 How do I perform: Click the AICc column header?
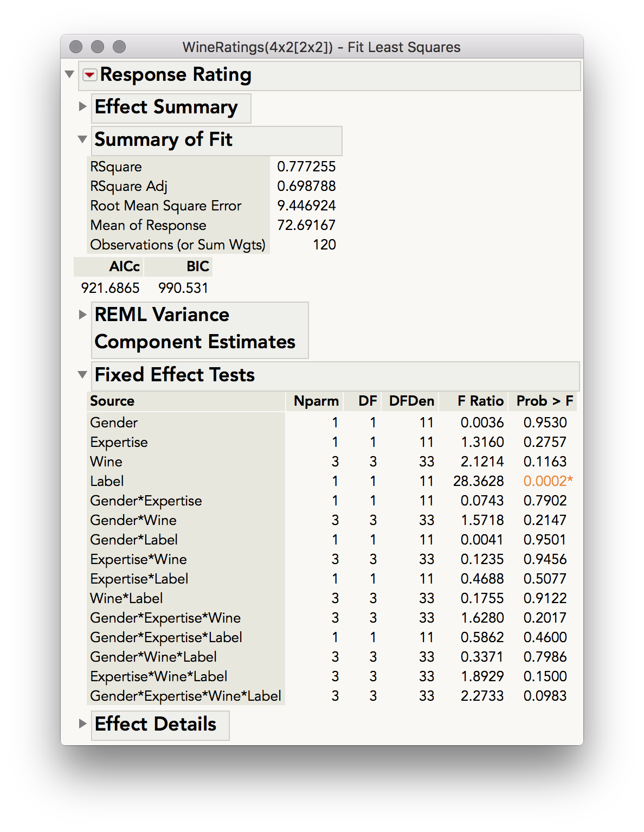pyautogui.click(x=124, y=266)
